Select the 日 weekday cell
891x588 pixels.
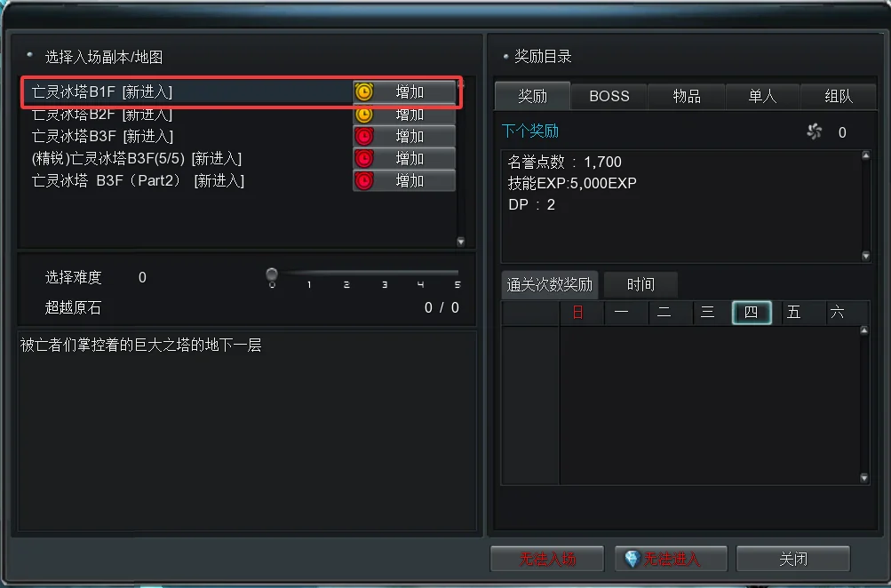coord(578,313)
